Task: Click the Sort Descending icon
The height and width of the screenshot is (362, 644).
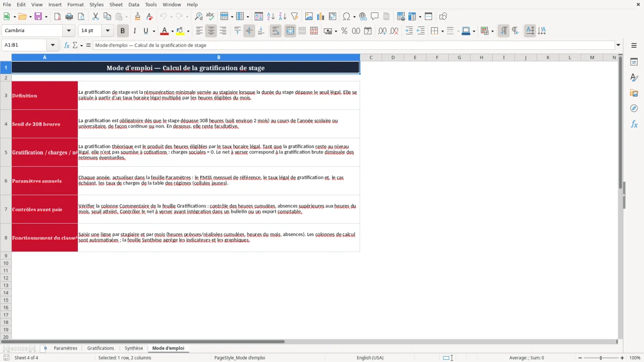Action: 283,17
